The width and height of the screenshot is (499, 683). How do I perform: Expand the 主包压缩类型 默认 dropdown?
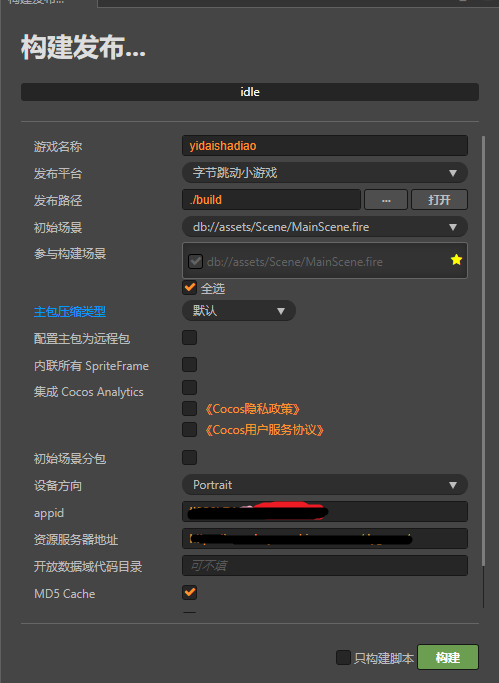239,311
